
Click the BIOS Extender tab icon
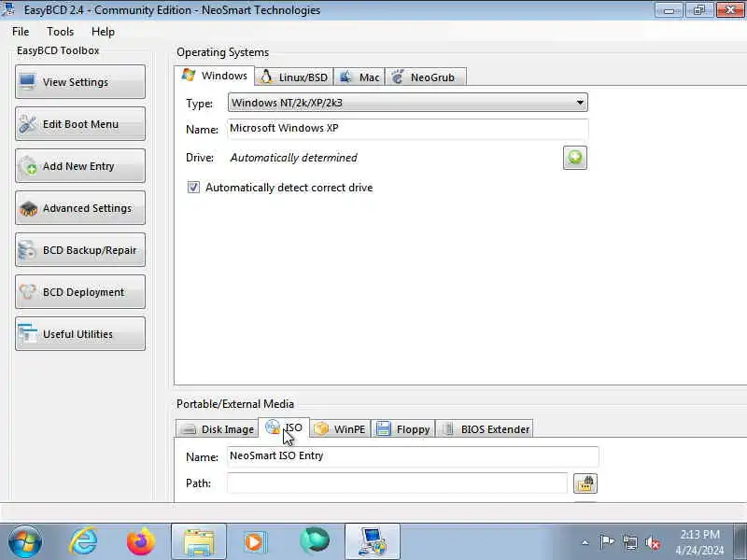coord(448,428)
